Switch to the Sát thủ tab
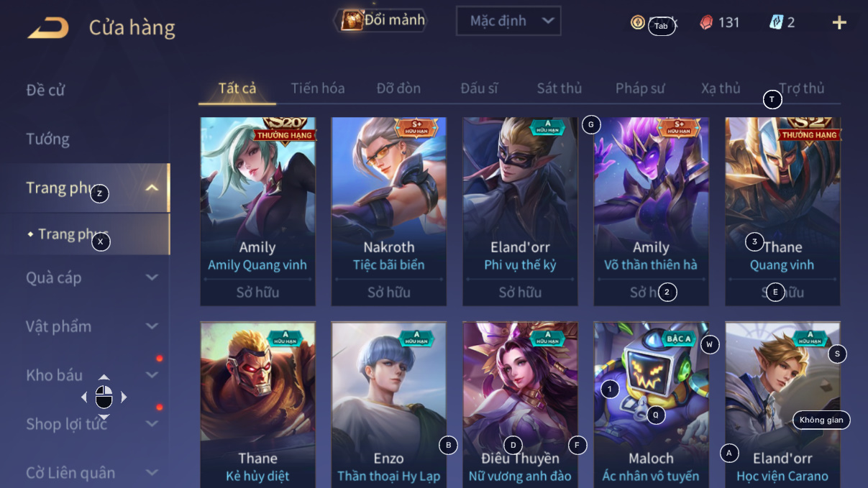Screen dimensions: 868x488 [559, 88]
